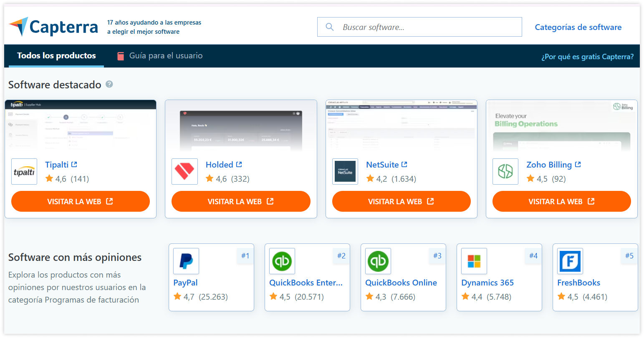
Task: Click the PayPal logo icon
Action: [186, 261]
